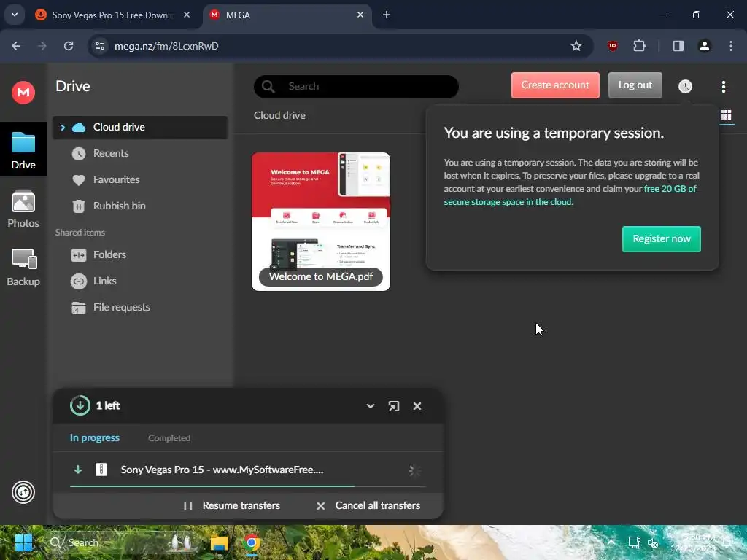Image resolution: width=747 pixels, height=560 pixels.
Task: Open the MEGA three-dot menu
Action: 723,86
